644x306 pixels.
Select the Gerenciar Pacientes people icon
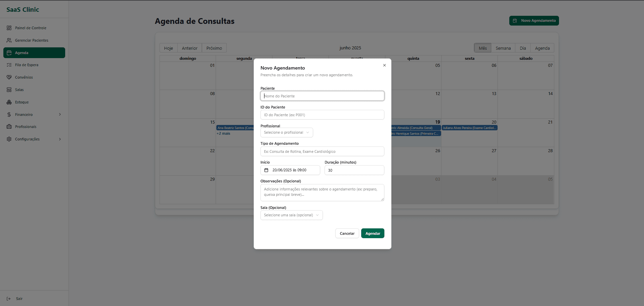pos(9,40)
